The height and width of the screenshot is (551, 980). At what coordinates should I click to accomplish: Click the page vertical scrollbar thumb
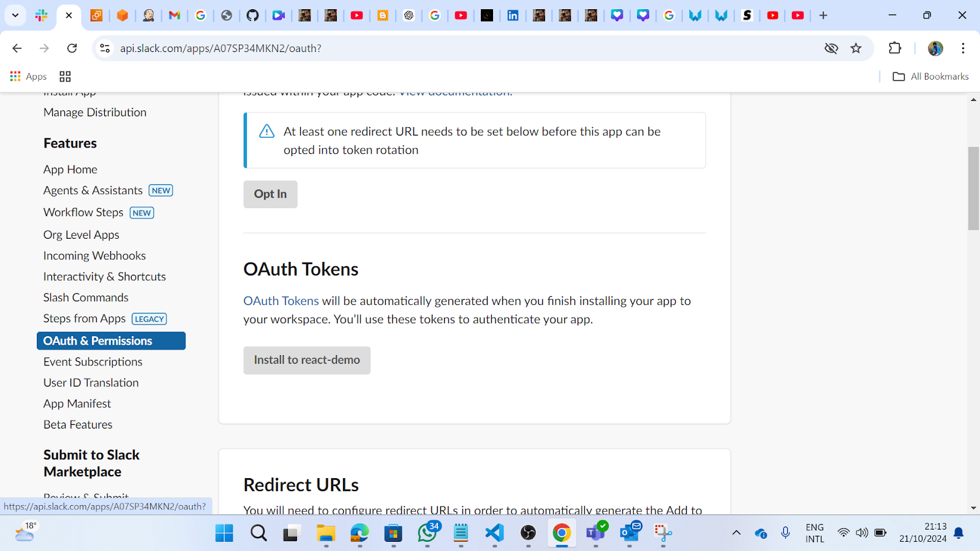pyautogui.click(x=973, y=189)
